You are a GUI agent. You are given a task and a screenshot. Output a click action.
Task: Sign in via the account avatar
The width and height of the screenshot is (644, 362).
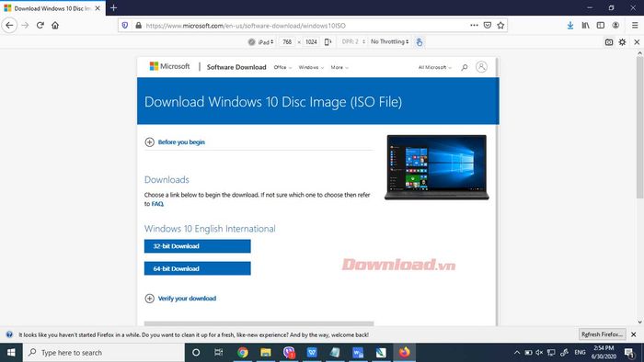coord(481,67)
